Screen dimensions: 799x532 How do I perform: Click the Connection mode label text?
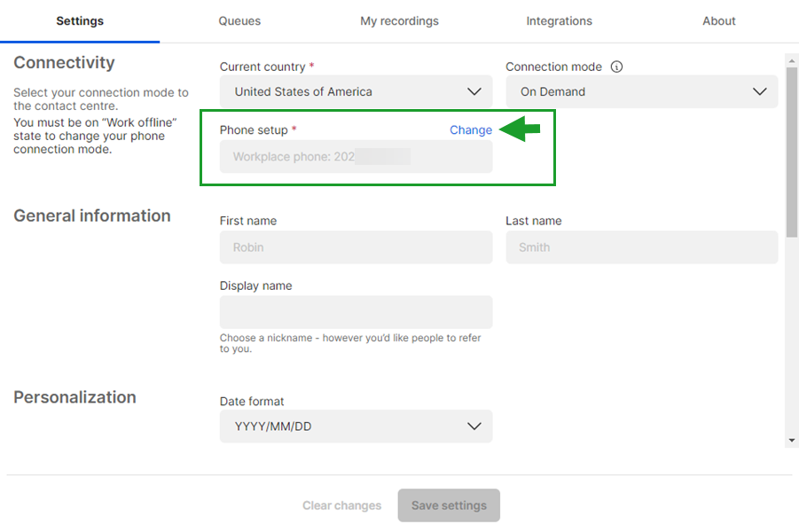[x=553, y=66]
